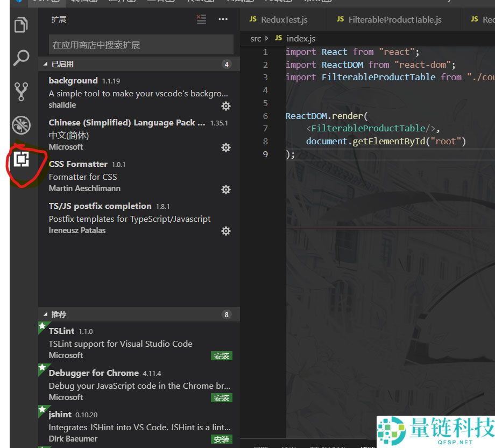Install the TSLint extension
The image size is (495, 448).
[x=222, y=356]
